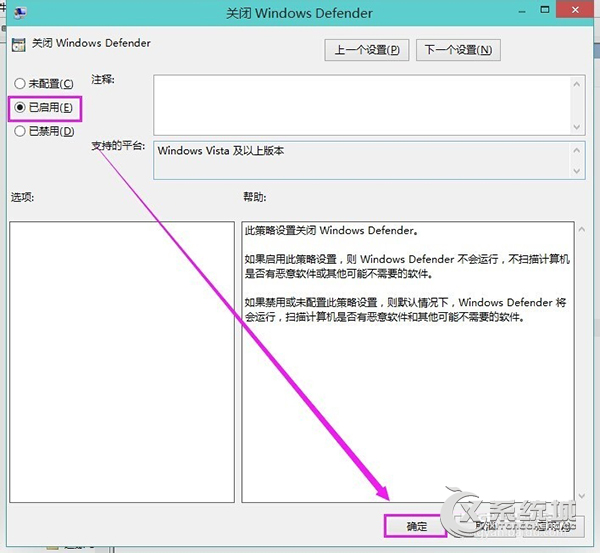Click the 选项: label

(x=22, y=197)
